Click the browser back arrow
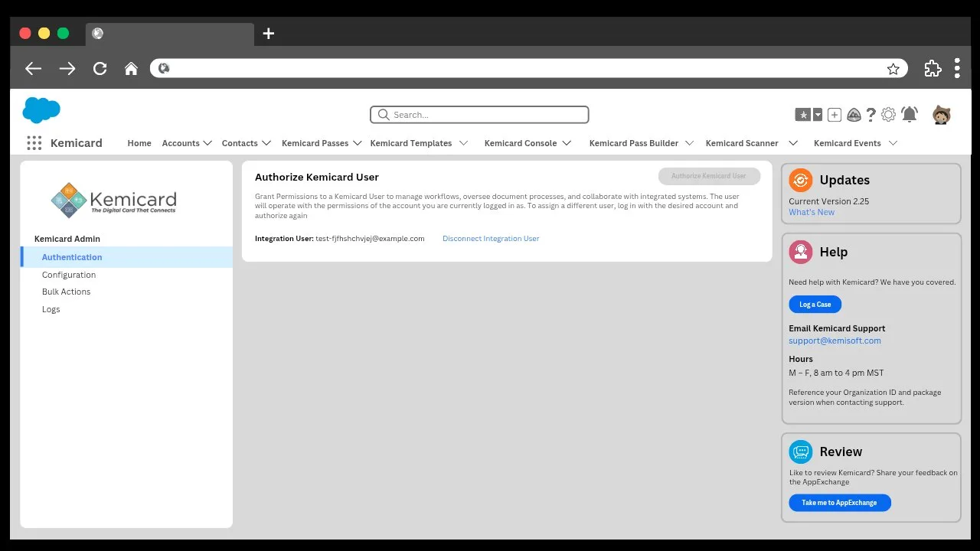The width and height of the screenshot is (980, 551). click(33, 68)
